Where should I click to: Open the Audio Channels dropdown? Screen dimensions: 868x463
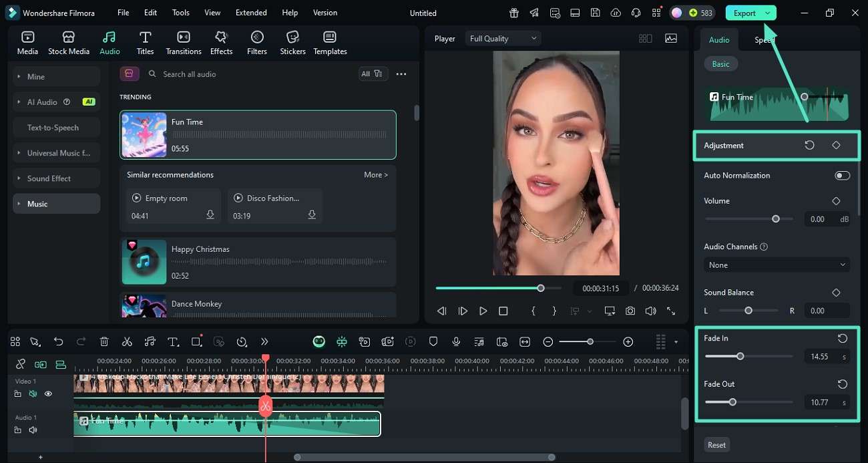click(x=777, y=265)
